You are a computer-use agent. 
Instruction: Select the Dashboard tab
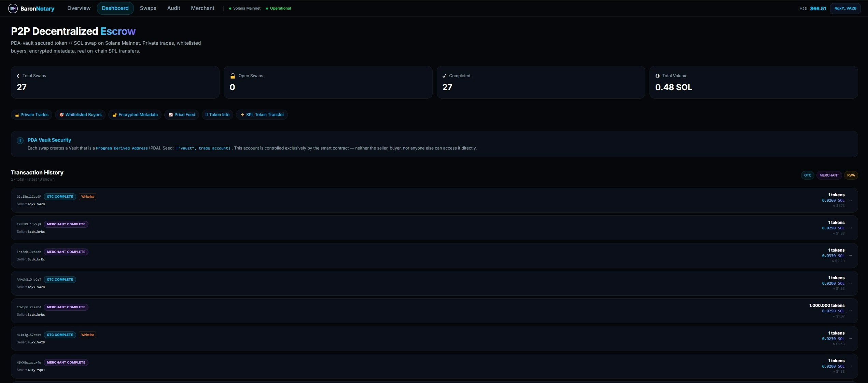115,8
